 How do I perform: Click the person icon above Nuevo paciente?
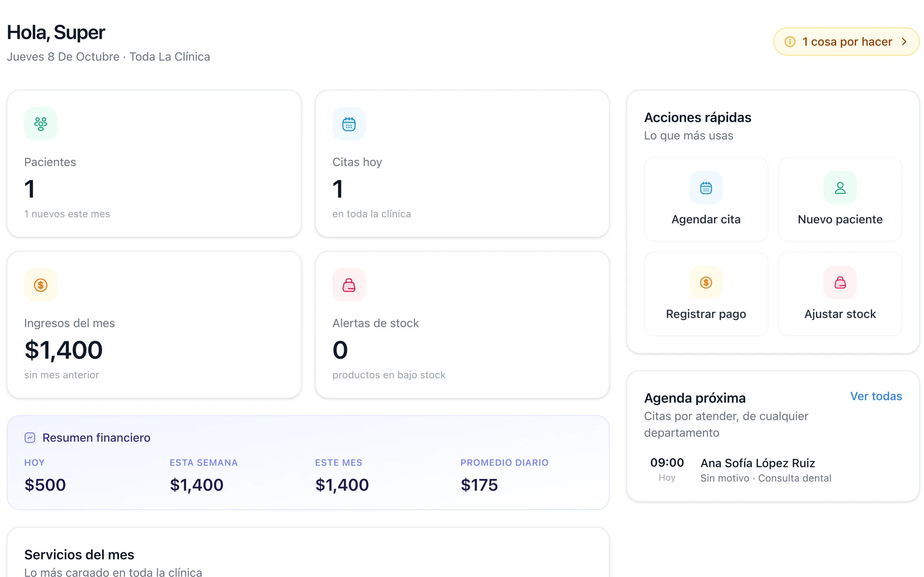click(840, 188)
